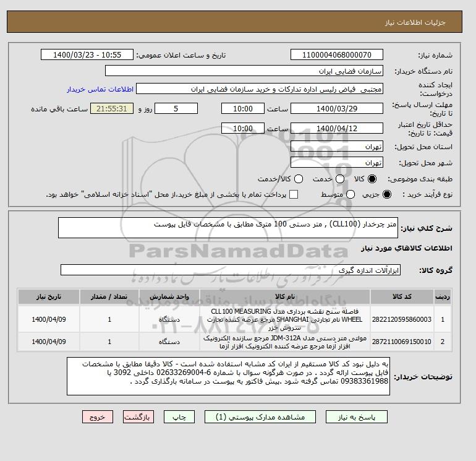476x461 pixels.
Task: Click the response deadline time field beside 1400/03/29
Action: coord(243,108)
